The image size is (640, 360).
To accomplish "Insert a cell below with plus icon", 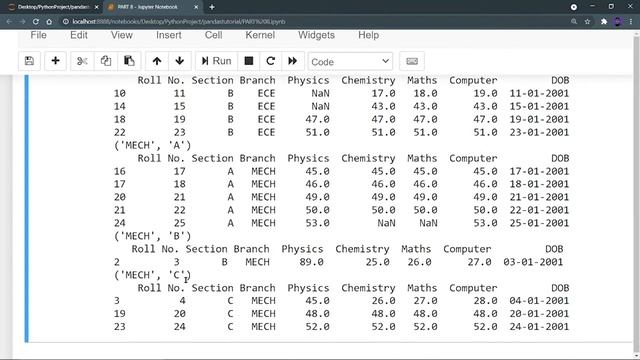I will pos(56,61).
